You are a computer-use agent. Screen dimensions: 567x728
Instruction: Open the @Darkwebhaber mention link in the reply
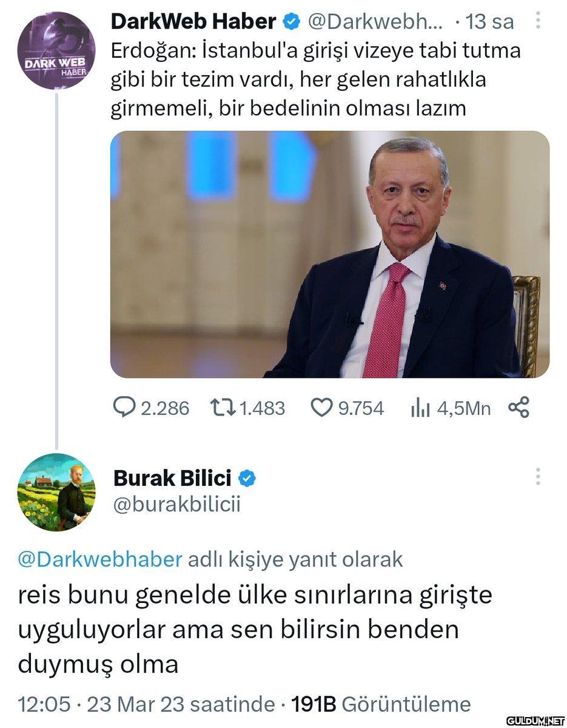point(100,559)
